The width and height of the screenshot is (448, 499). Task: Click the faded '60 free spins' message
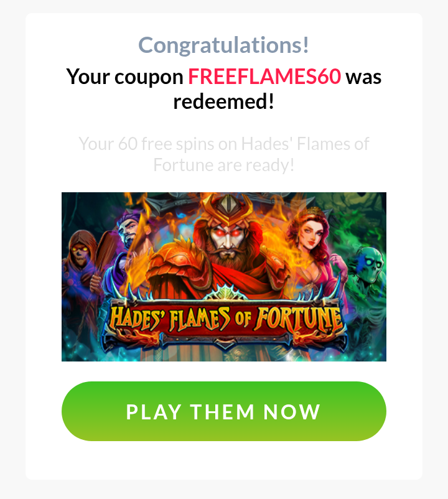point(223,154)
